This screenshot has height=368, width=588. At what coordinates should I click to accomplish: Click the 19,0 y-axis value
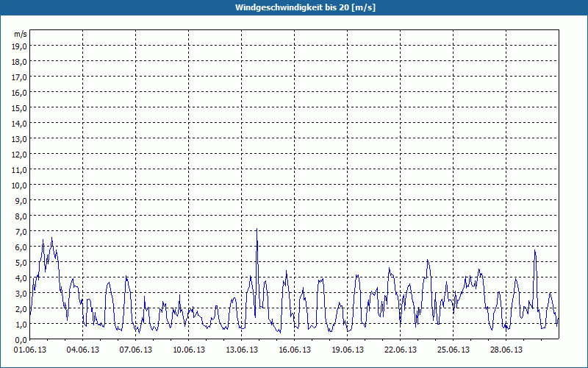[x=20, y=46]
